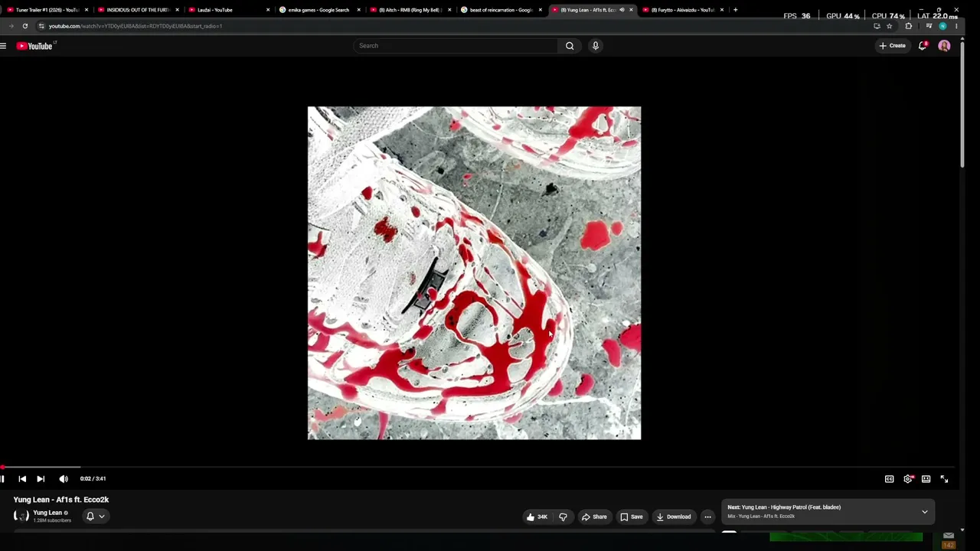Go back to the previous video
This screenshot has width=980, height=551.
22,479
